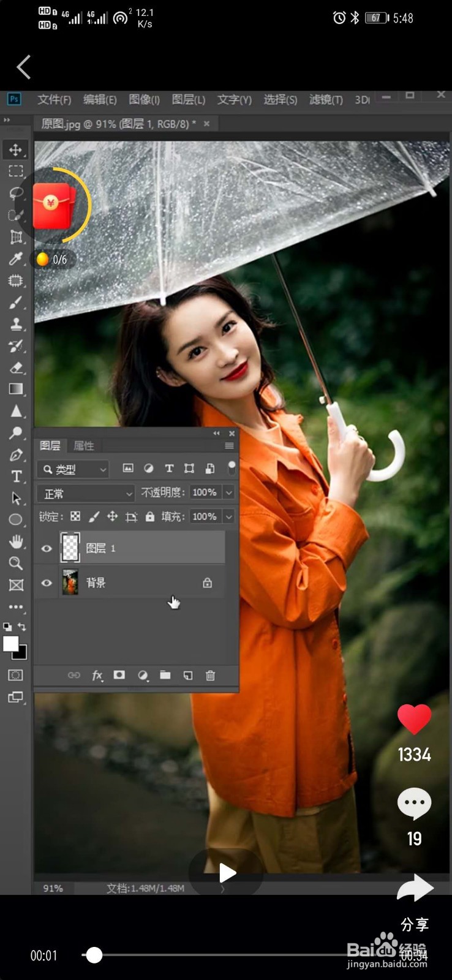Viewport: 452px width, 980px height.
Task: Toggle type layer filter
Action: coord(169,469)
